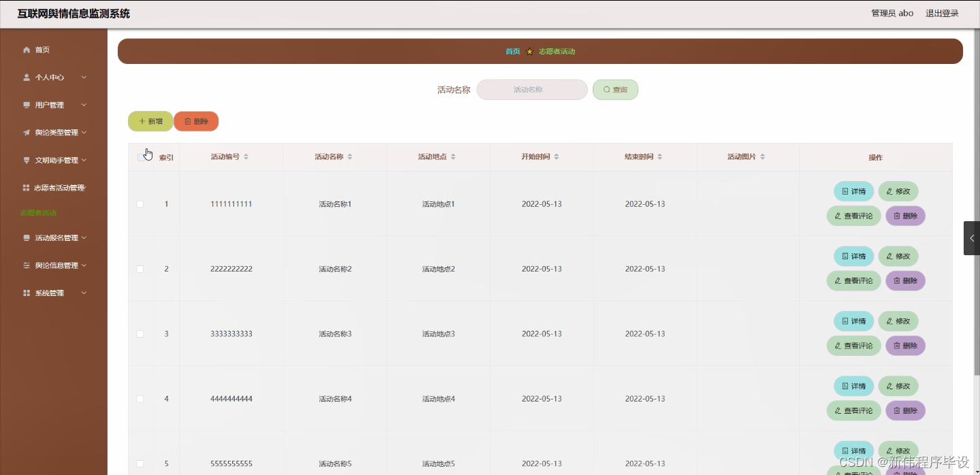Click 查看评论 for 活动名称3

point(854,346)
